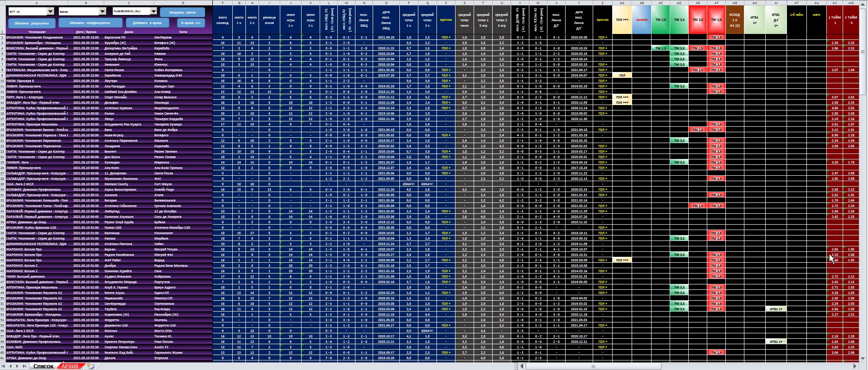The height and width of the screenshot is (370, 868).
Task: Click the матч header cell in column AU
Action: pyautogui.click(x=816, y=20)
